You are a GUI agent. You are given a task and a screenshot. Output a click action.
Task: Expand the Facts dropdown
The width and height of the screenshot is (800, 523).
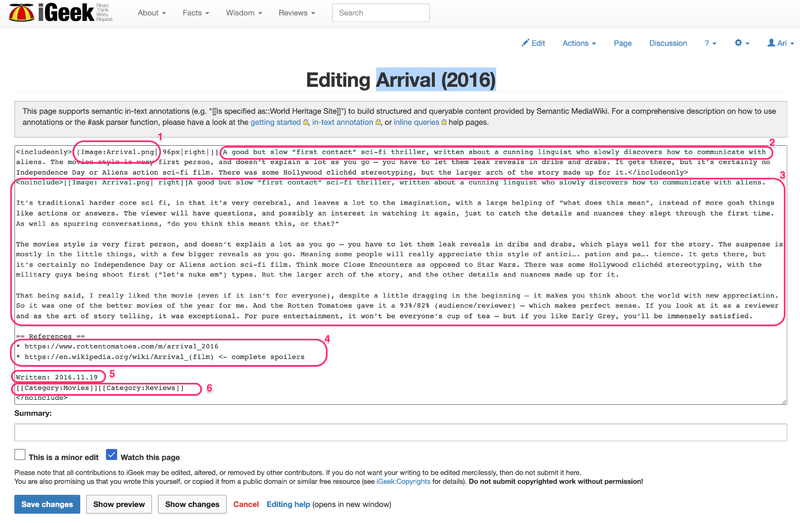point(196,13)
